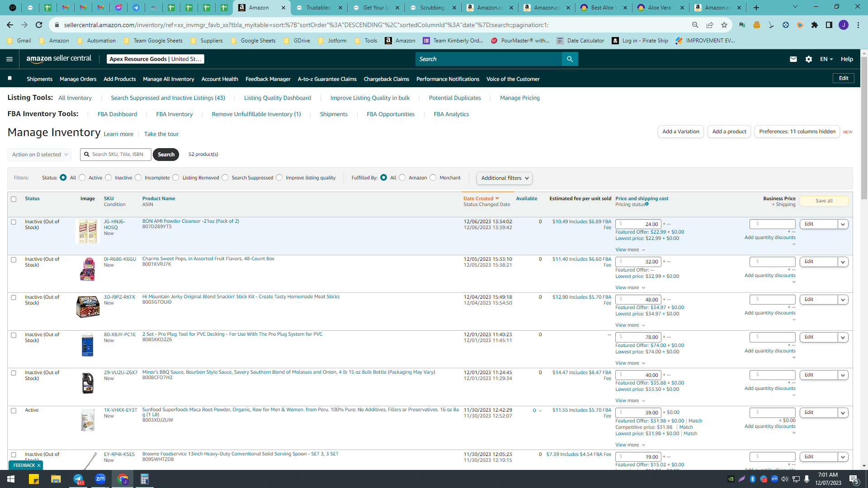Screen dimensions: 868x488
Task: Expand View more for Charms Sweet Pops row
Action: pos(630,288)
